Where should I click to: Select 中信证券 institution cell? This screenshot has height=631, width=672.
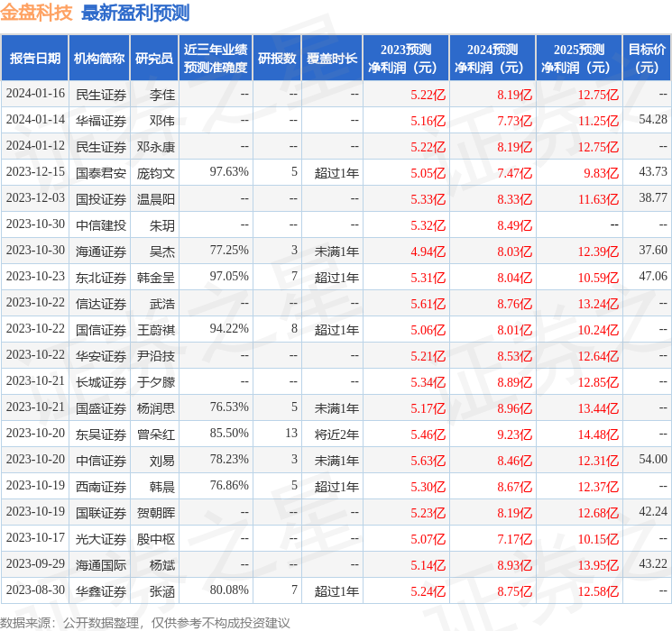[101, 461]
